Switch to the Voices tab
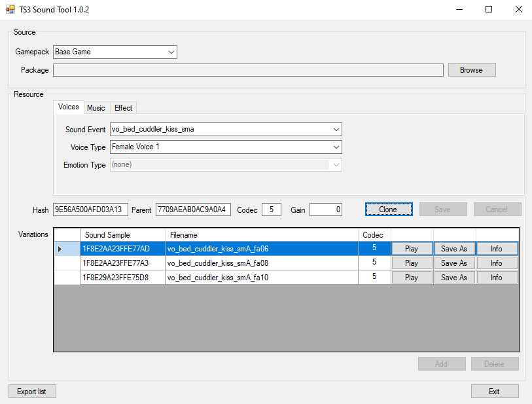 [x=69, y=107]
